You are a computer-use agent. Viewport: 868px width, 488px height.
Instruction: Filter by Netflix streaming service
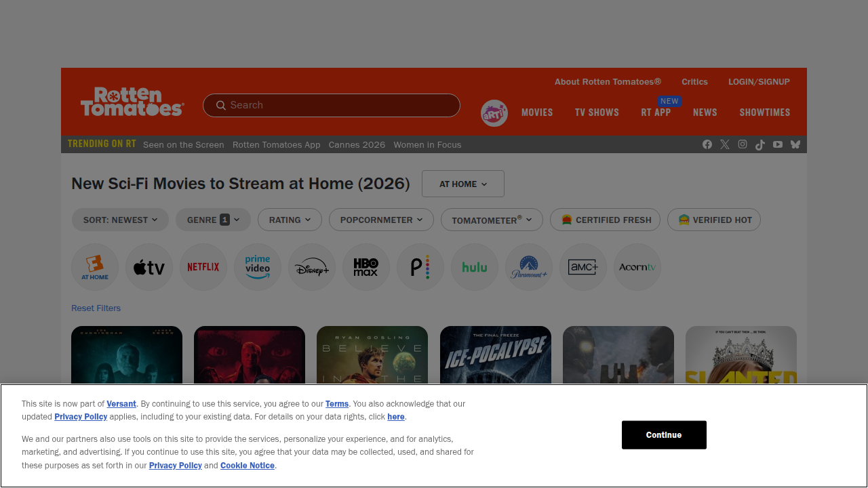203,267
